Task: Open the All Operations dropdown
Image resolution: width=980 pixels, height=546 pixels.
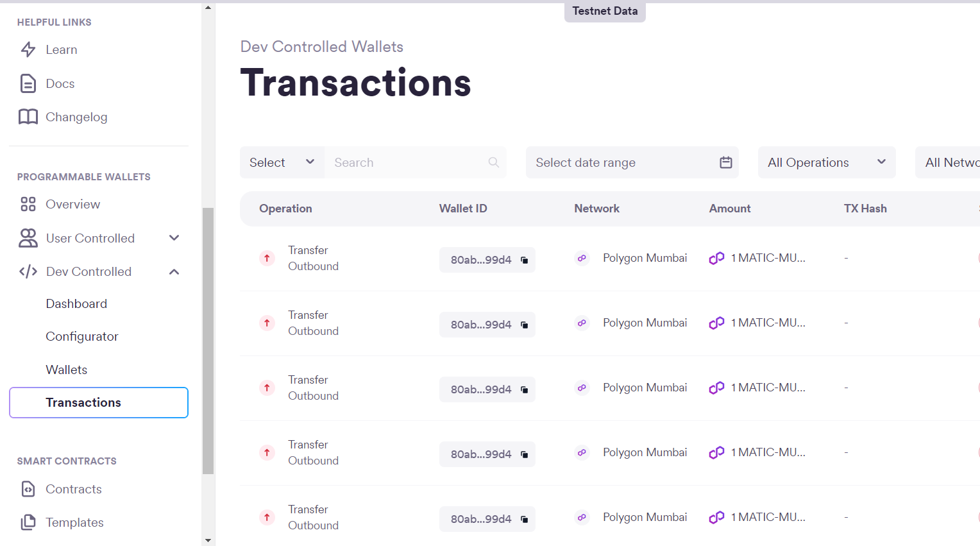Action: 827,162
